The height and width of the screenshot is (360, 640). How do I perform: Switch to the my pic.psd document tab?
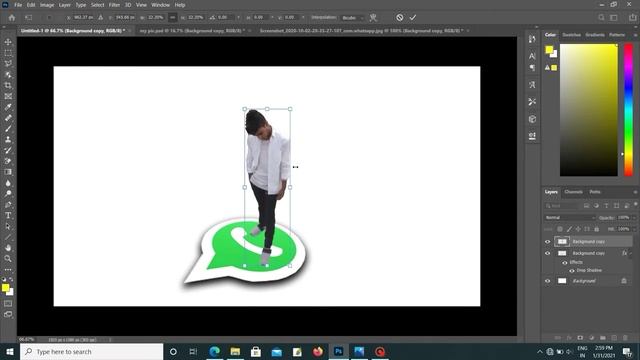[192, 31]
